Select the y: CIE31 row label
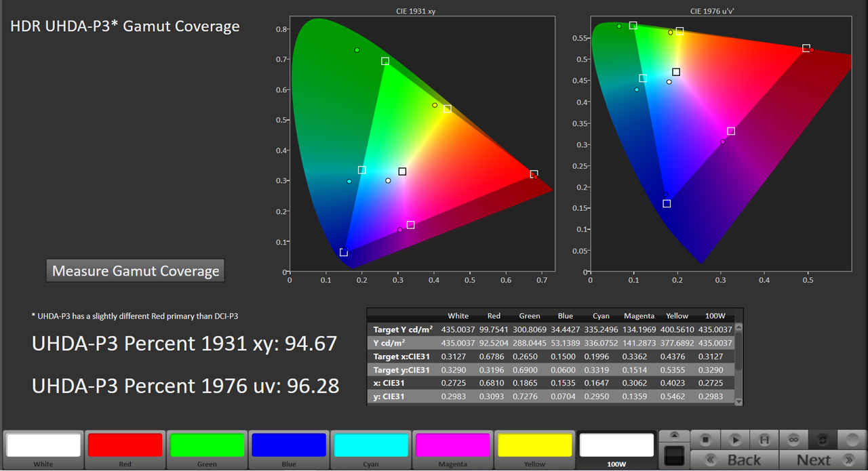This screenshot has width=868, height=471. [389, 396]
